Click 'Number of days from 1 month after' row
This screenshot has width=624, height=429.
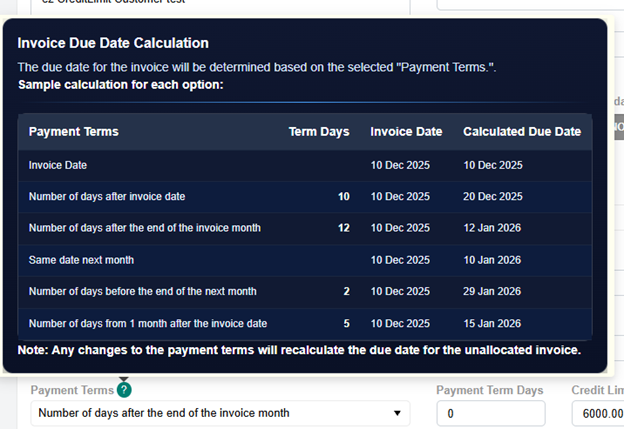[x=147, y=324]
